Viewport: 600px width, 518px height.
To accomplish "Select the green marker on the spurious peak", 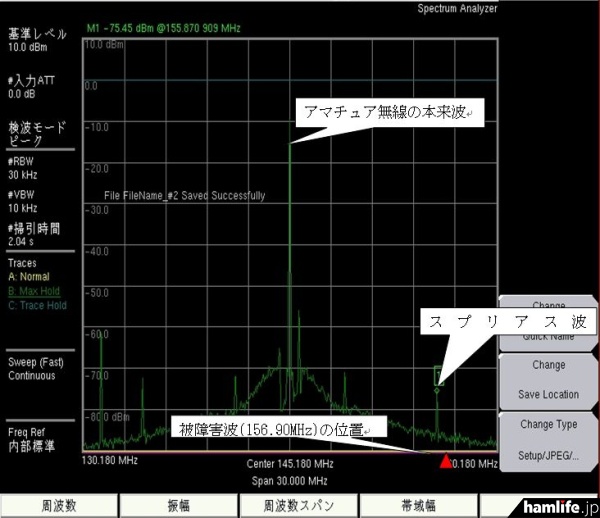I will pyautogui.click(x=437, y=378).
